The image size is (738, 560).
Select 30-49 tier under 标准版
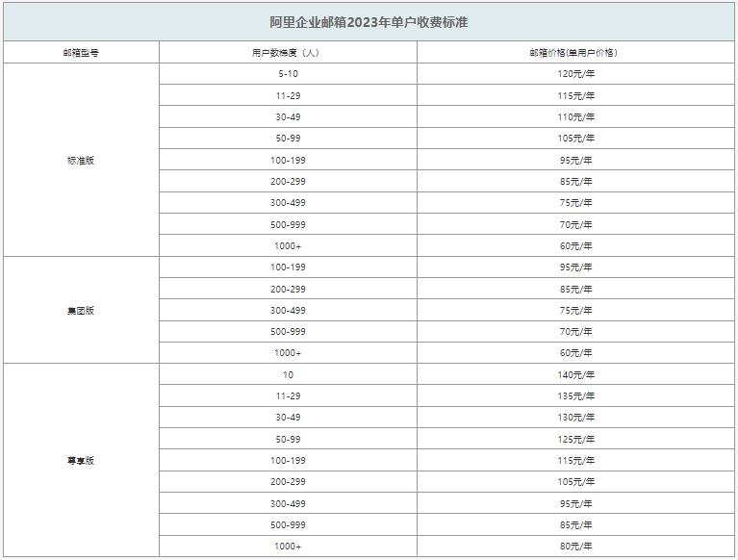click(x=288, y=116)
